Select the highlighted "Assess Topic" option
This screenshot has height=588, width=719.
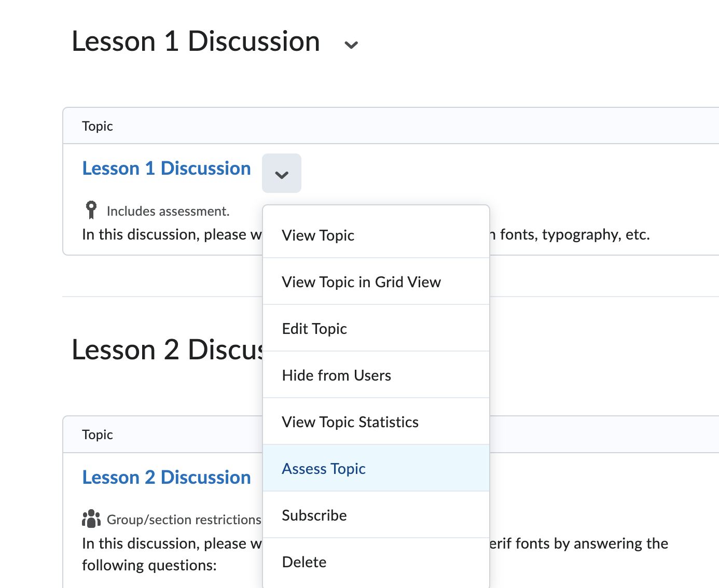(324, 468)
